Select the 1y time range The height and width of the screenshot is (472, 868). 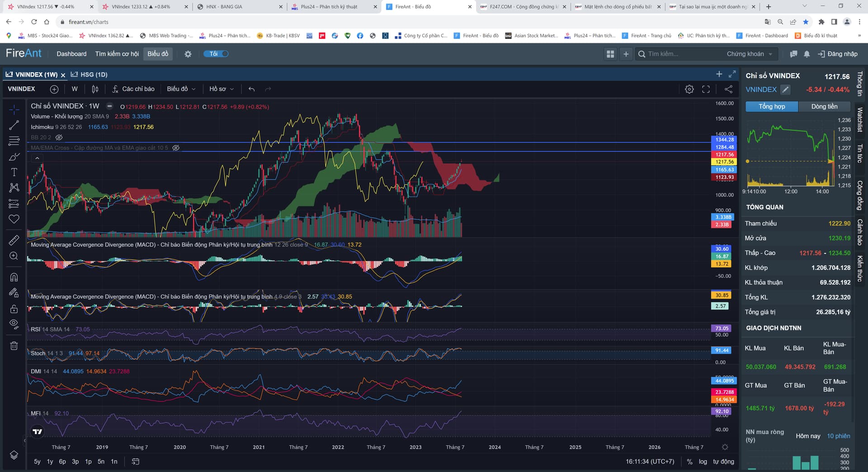click(x=50, y=462)
